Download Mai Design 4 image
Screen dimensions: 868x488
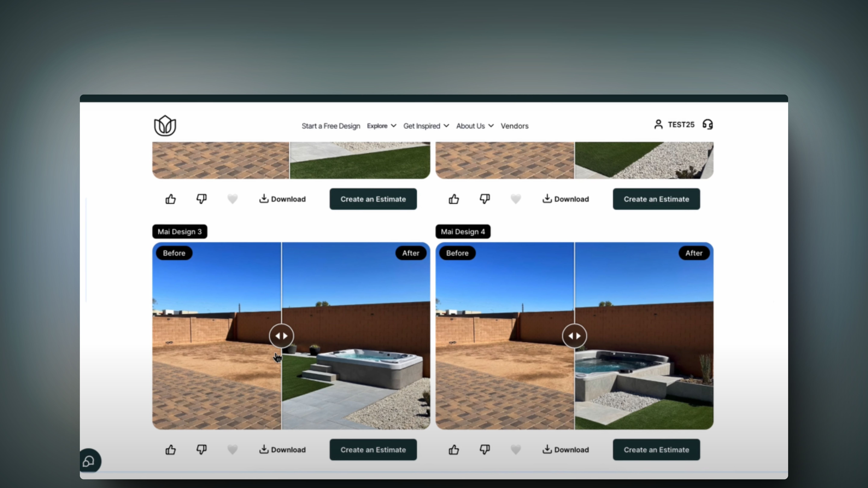[566, 450]
